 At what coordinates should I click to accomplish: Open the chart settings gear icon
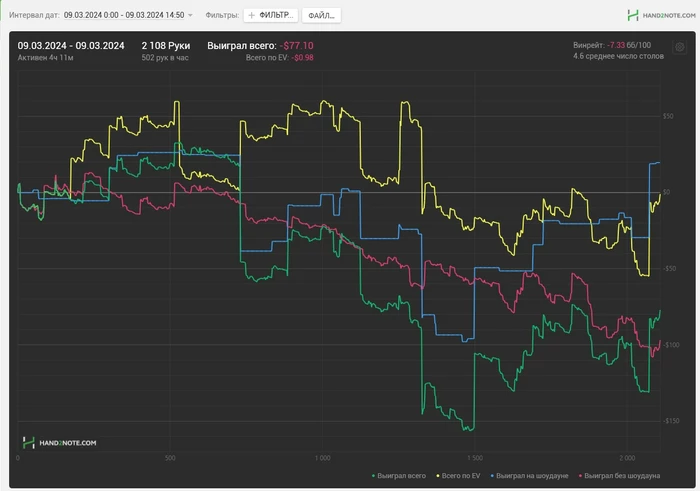coord(680,47)
